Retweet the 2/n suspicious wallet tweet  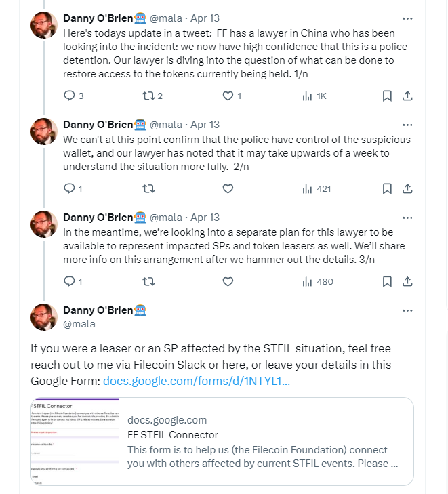click(x=148, y=188)
